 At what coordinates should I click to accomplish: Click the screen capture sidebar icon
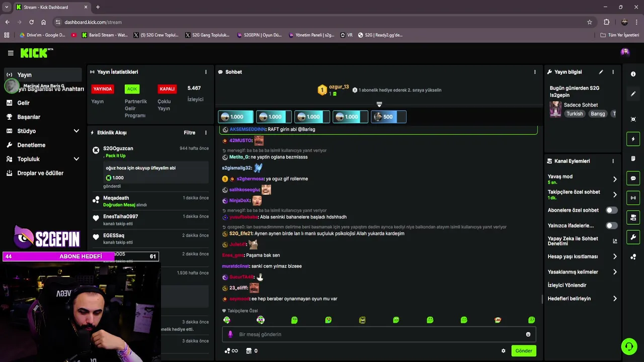tap(633, 119)
